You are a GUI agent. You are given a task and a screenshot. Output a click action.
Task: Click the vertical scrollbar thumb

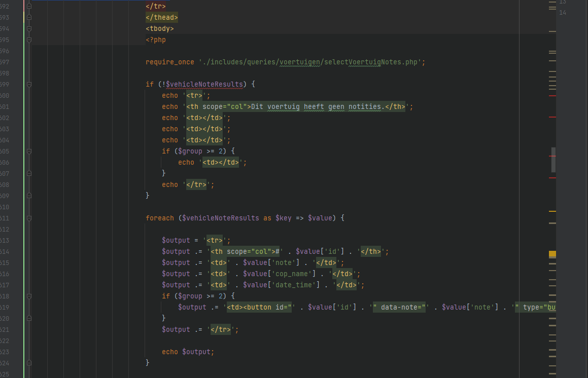point(554,160)
